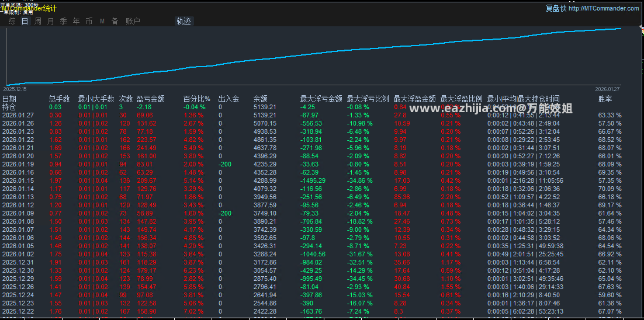This screenshot has height=320, width=644.
Task: Click balance 4396.29 in the 2026.01.20 row
Action: (x=265, y=156)
